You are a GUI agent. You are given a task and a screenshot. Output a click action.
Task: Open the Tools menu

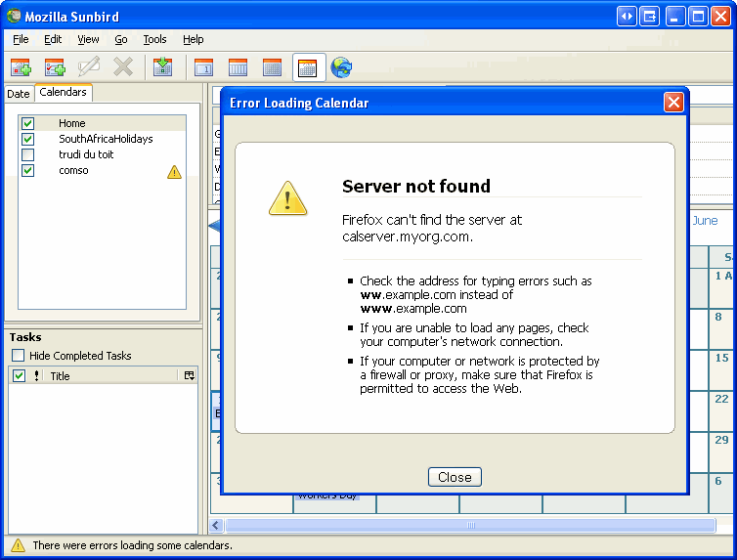pyautogui.click(x=154, y=39)
